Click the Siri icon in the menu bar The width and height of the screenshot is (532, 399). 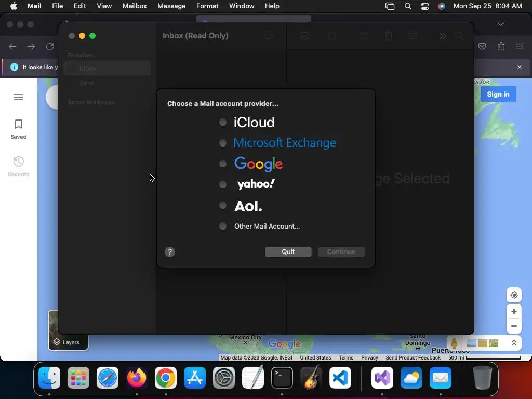pos(442,6)
